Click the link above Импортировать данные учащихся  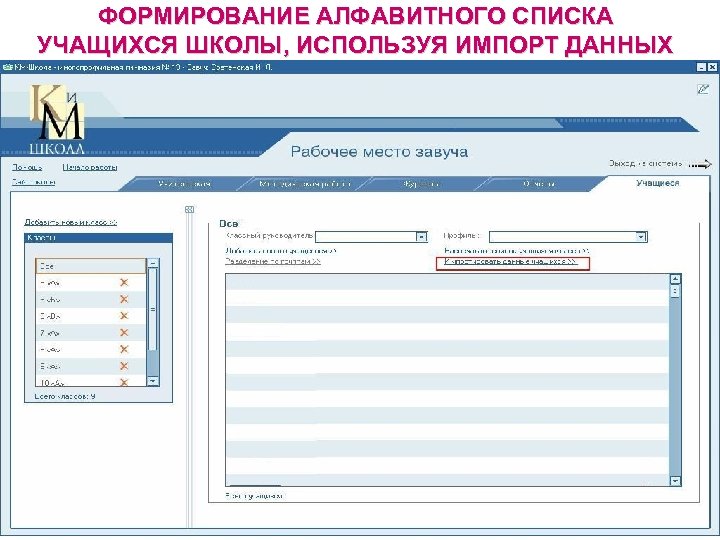[x=517, y=251]
